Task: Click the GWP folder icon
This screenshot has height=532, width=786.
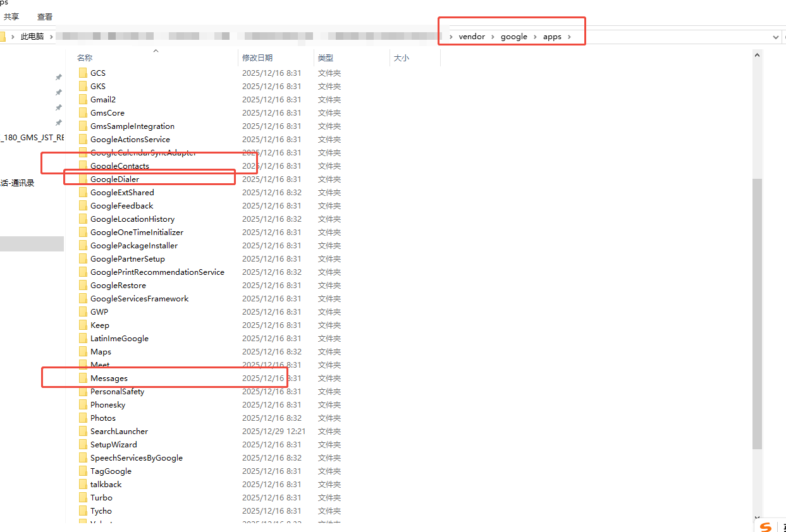Action: 83,311
